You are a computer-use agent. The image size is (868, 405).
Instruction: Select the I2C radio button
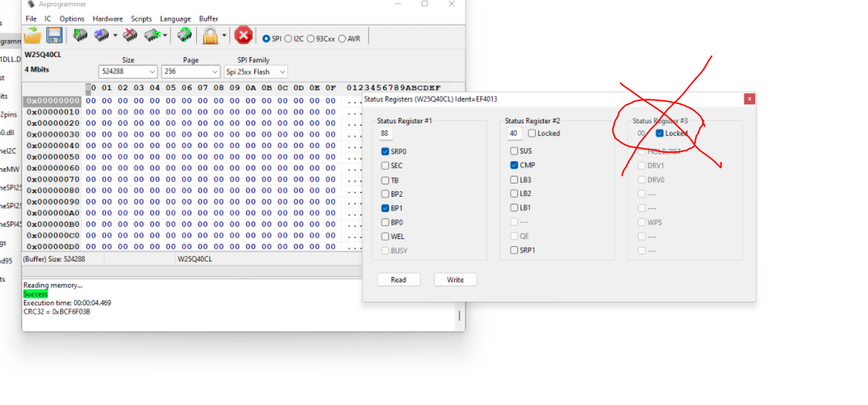point(288,39)
